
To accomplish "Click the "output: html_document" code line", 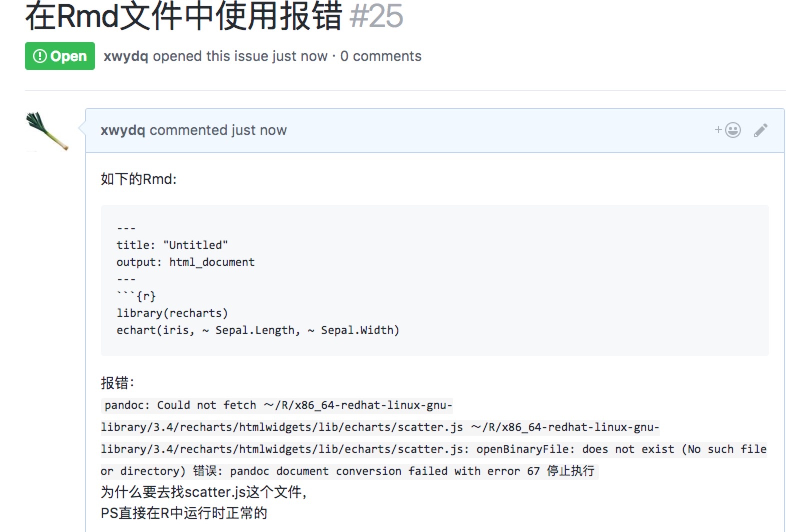I will coord(185,262).
